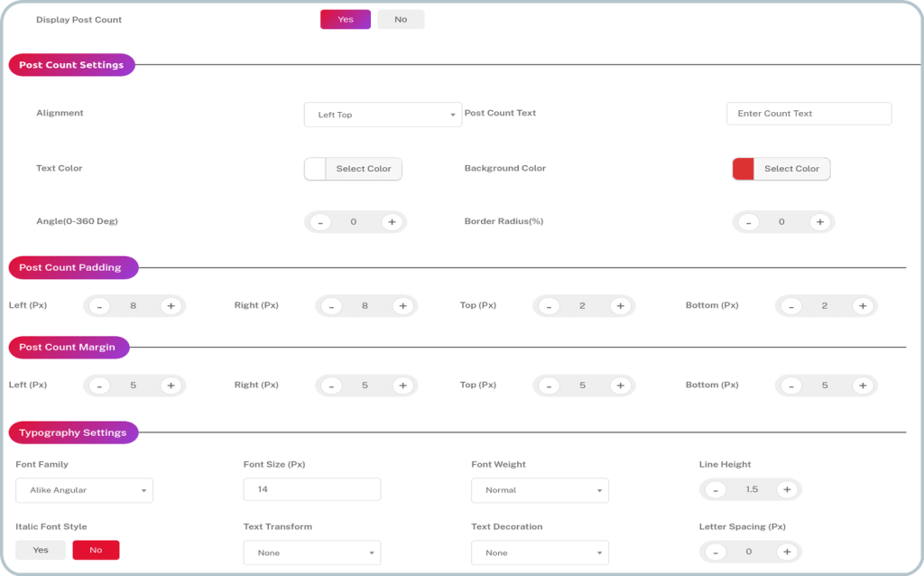Viewport: 924px width, 576px height.
Task: Increase the Angle value with plus button
Action: point(391,222)
